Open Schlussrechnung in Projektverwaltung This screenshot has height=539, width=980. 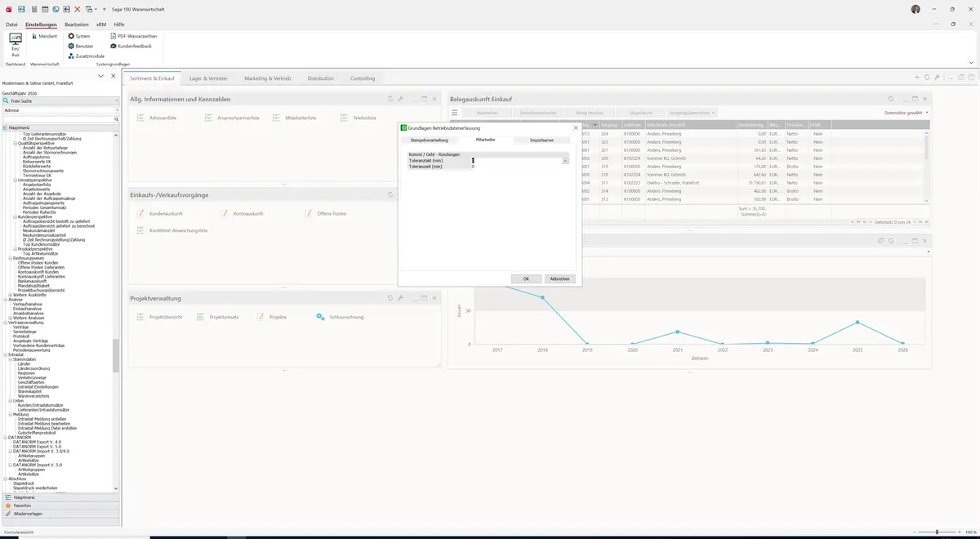(x=340, y=317)
